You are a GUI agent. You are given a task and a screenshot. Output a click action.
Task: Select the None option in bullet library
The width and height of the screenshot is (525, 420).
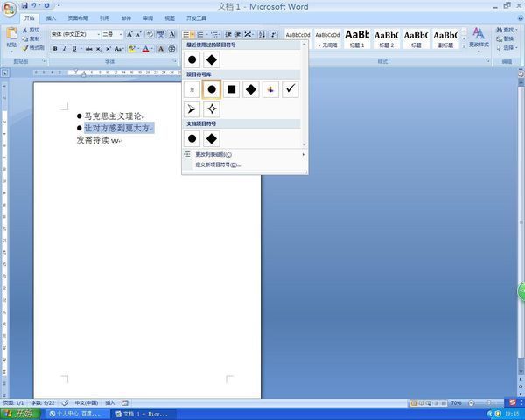coord(192,89)
